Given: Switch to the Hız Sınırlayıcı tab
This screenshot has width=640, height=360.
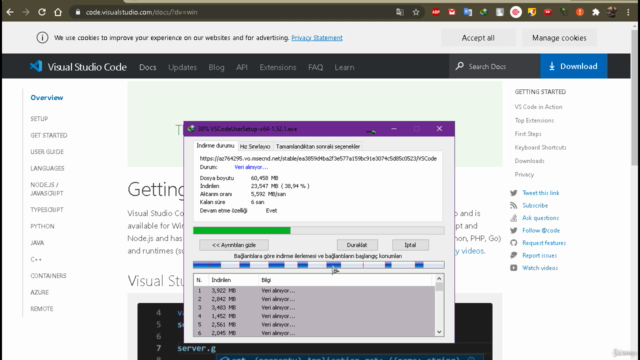Looking at the screenshot, I should (x=255, y=147).
